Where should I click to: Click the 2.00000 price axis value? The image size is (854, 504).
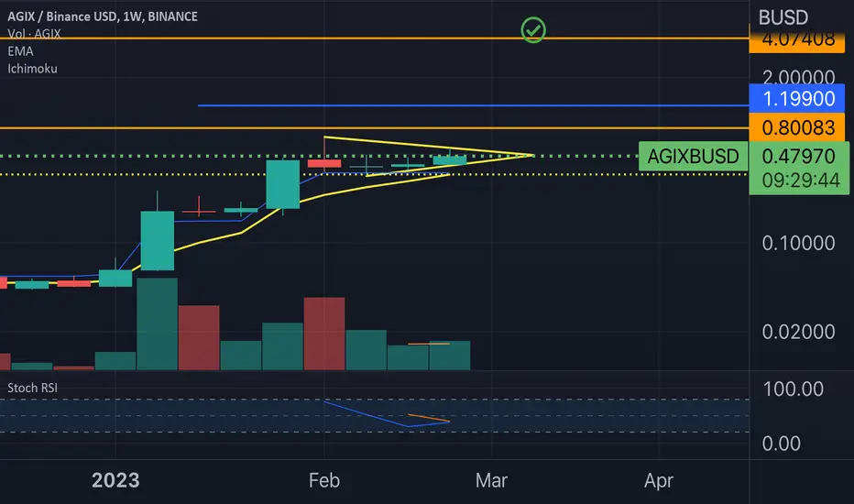[798, 76]
